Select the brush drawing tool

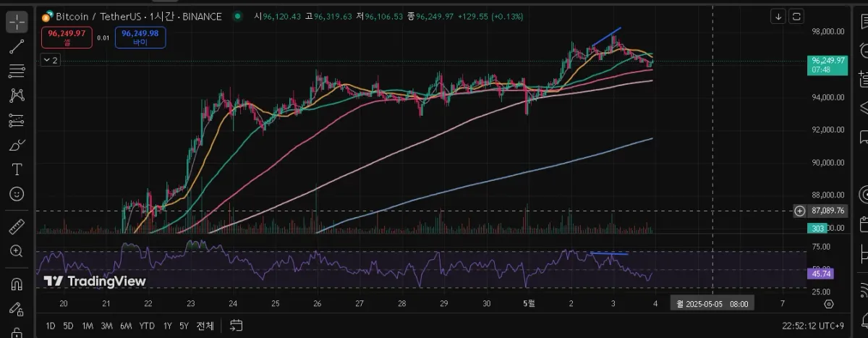point(17,145)
